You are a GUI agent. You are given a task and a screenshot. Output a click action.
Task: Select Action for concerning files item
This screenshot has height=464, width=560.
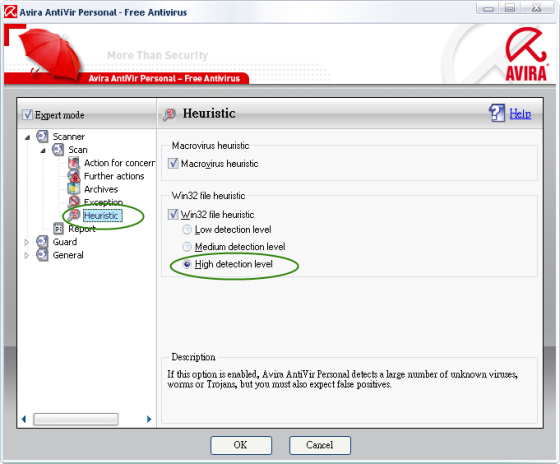point(120,163)
